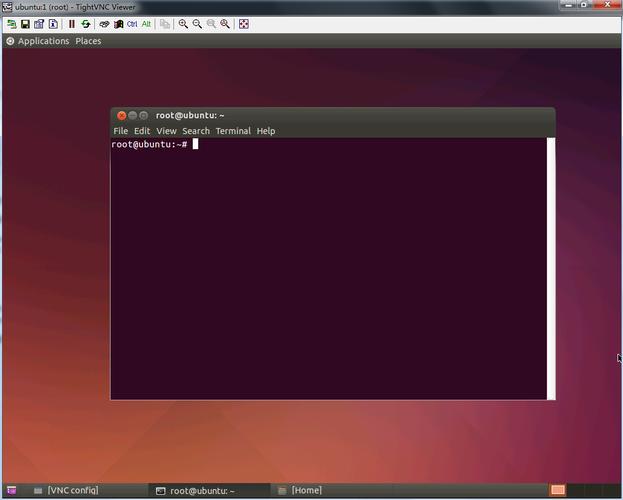Open the Terminal menu in terminal window

233,131
